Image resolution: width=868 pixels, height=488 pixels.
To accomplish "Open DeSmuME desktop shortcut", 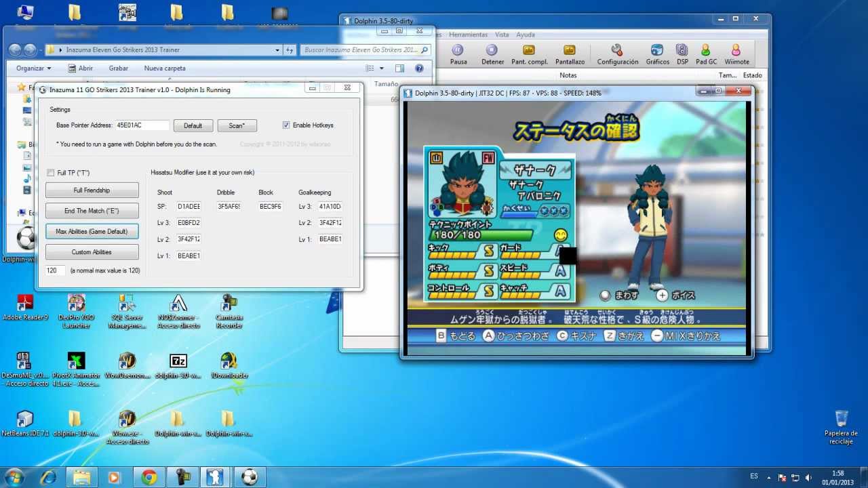I will point(25,369).
